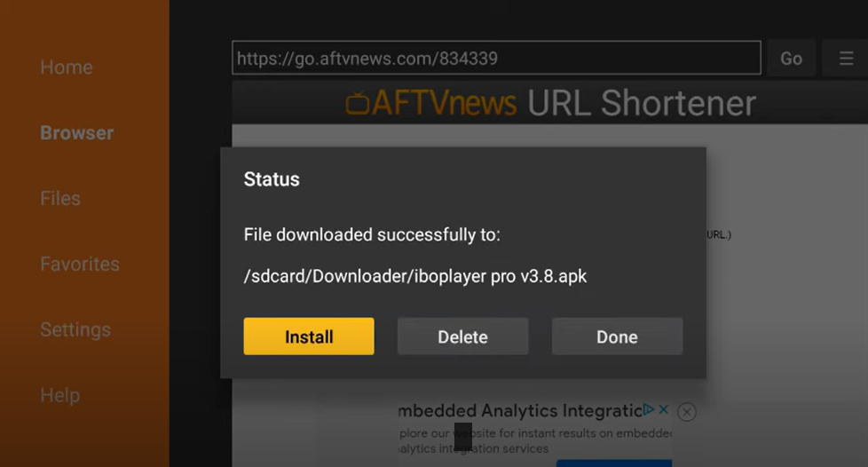Click the URL Shortener page heading

(641, 103)
